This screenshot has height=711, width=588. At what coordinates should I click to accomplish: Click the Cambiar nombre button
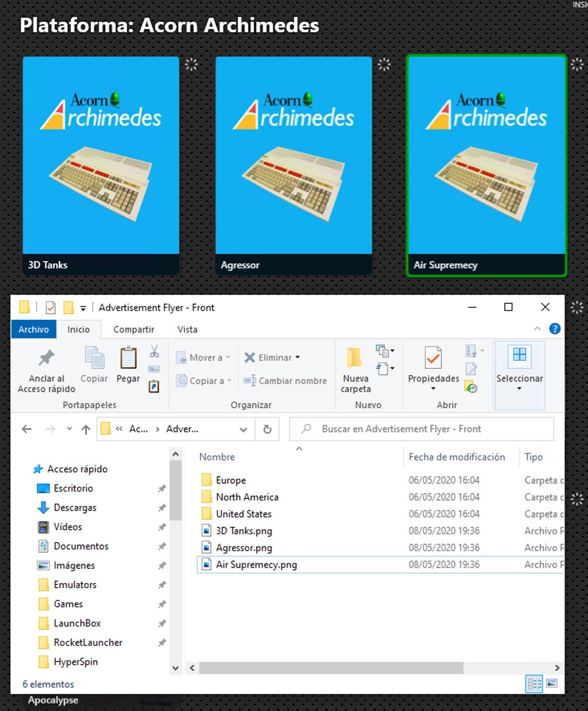point(285,380)
